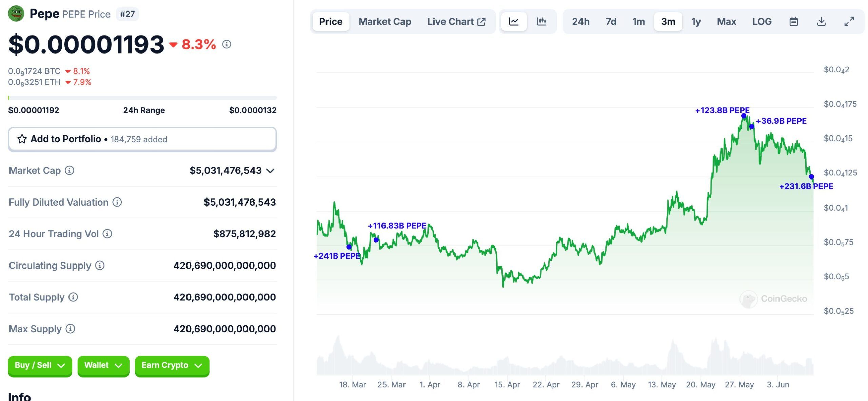Screen dimensions: 868x401
Task: Select the 24h time range
Action: click(580, 22)
